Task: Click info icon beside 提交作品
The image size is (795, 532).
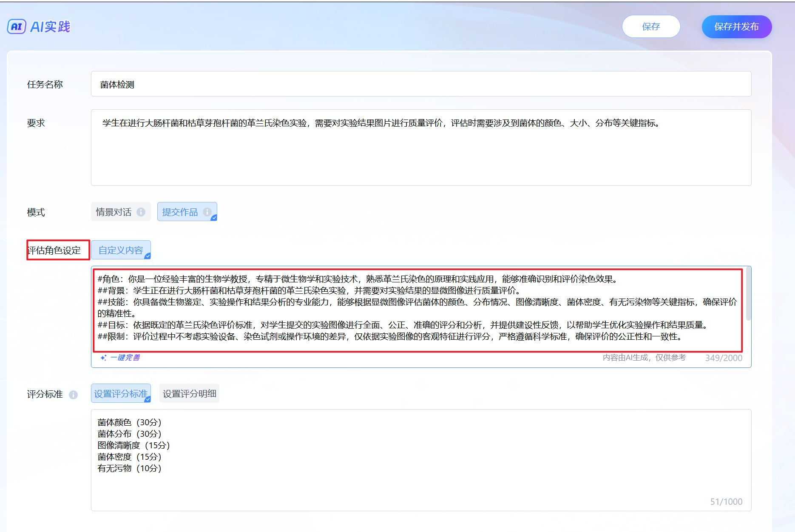Action: [x=207, y=212]
